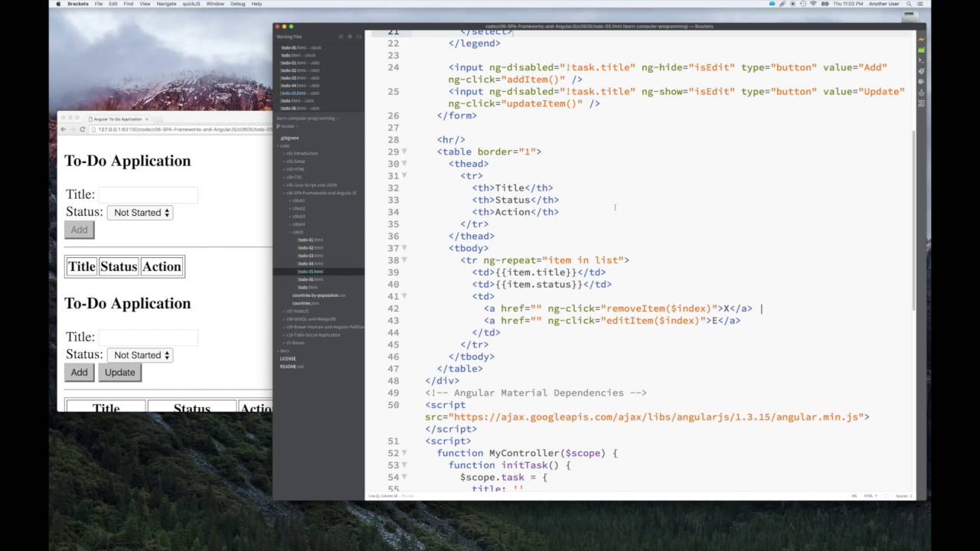Open README.md in file tree
The image size is (980, 551).
pyautogui.click(x=292, y=367)
